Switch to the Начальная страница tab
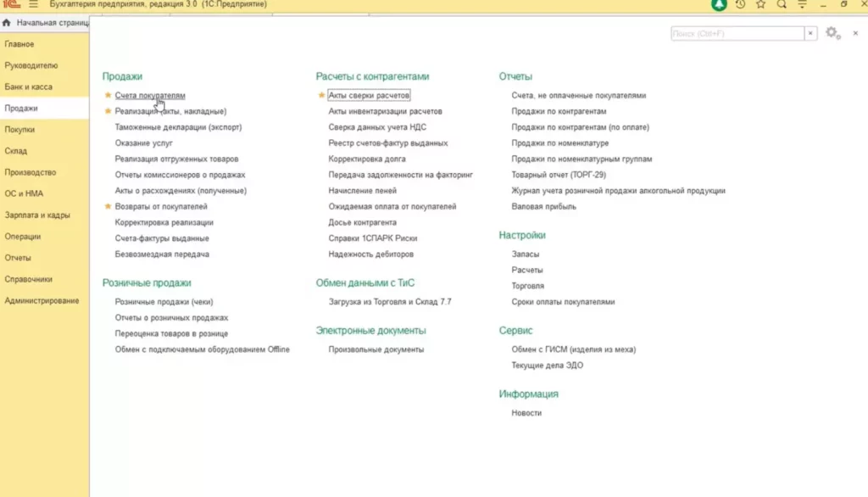This screenshot has height=497, width=868. click(x=51, y=23)
